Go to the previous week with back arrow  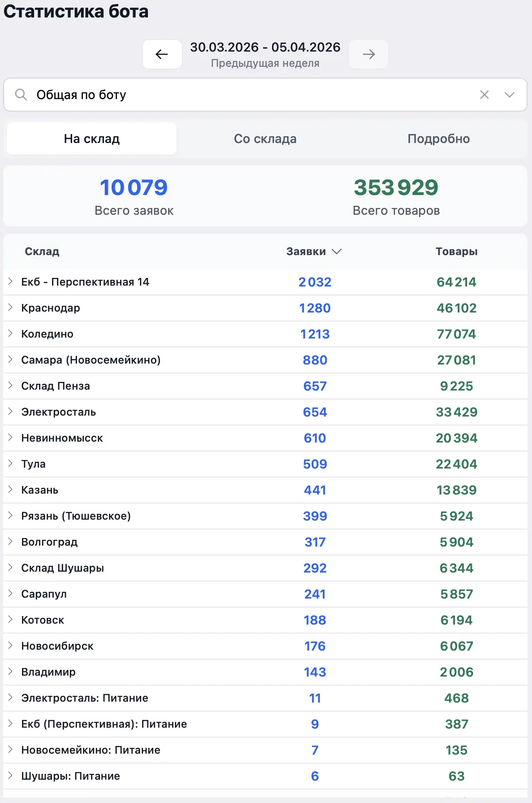pyautogui.click(x=162, y=54)
